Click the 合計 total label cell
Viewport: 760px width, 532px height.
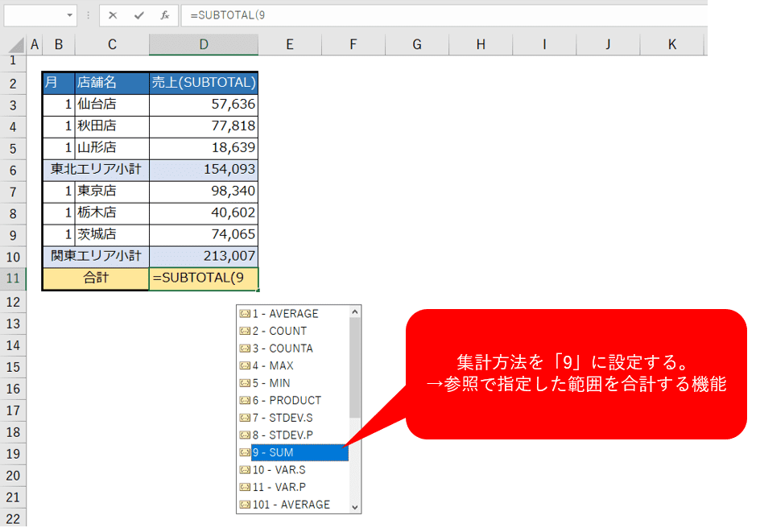pyautogui.click(x=96, y=278)
